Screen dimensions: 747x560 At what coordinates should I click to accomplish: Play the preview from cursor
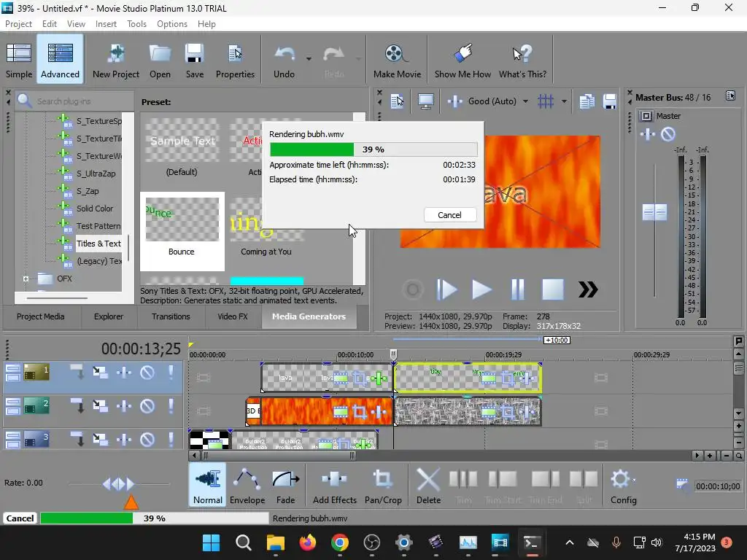coord(481,289)
